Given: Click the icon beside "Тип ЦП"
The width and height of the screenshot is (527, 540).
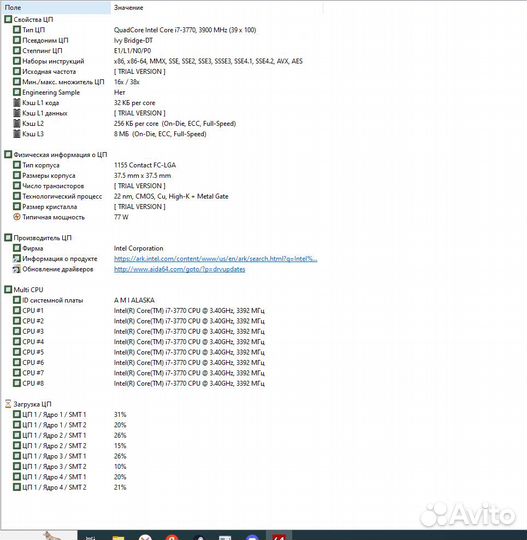Looking at the screenshot, I should point(17,30).
